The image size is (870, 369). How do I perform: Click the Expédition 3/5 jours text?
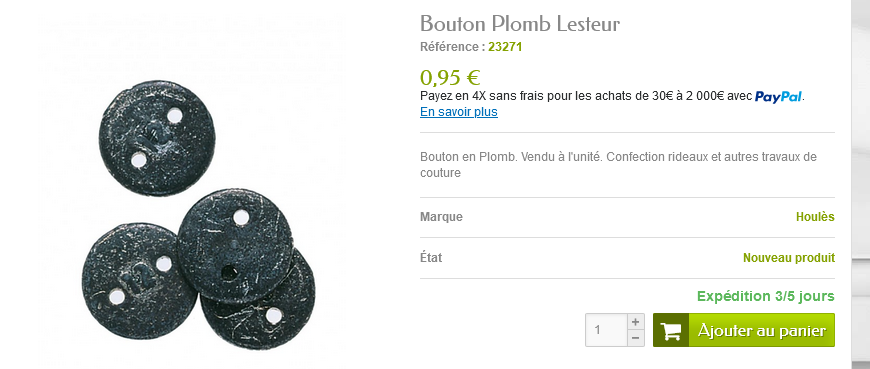point(766,296)
